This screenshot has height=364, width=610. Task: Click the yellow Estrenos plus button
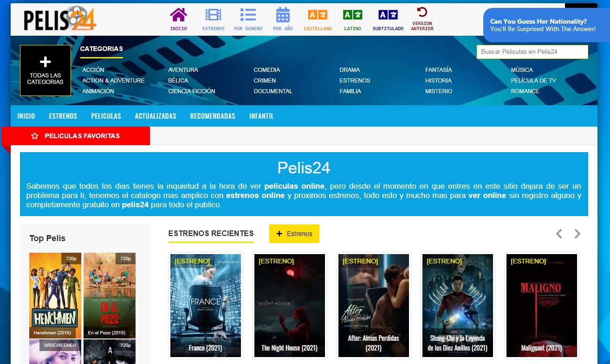(x=294, y=234)
